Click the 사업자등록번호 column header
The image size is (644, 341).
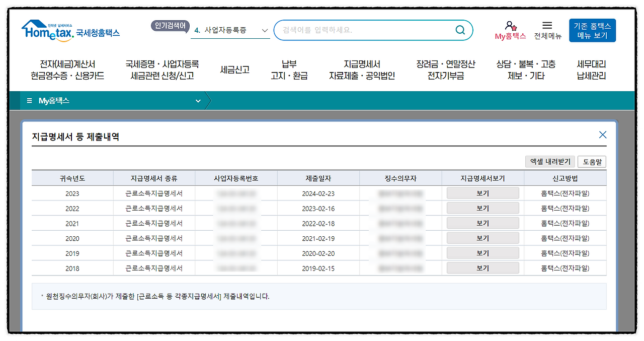pos(236,178)
